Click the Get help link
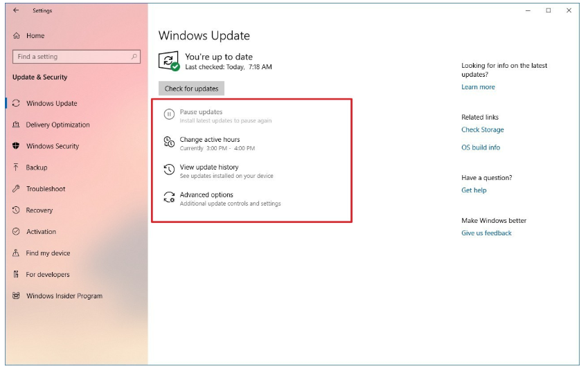Screen dimensions: 588x371 [x=474, y=190]
